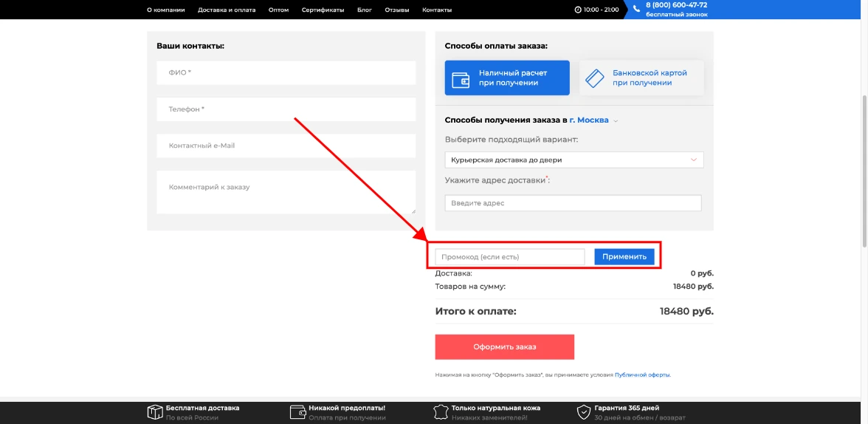Viewport: 868px width, 424px height.
Task: Click the no-prepayment wallet icon in footer
Action: (x=297, y=412)
